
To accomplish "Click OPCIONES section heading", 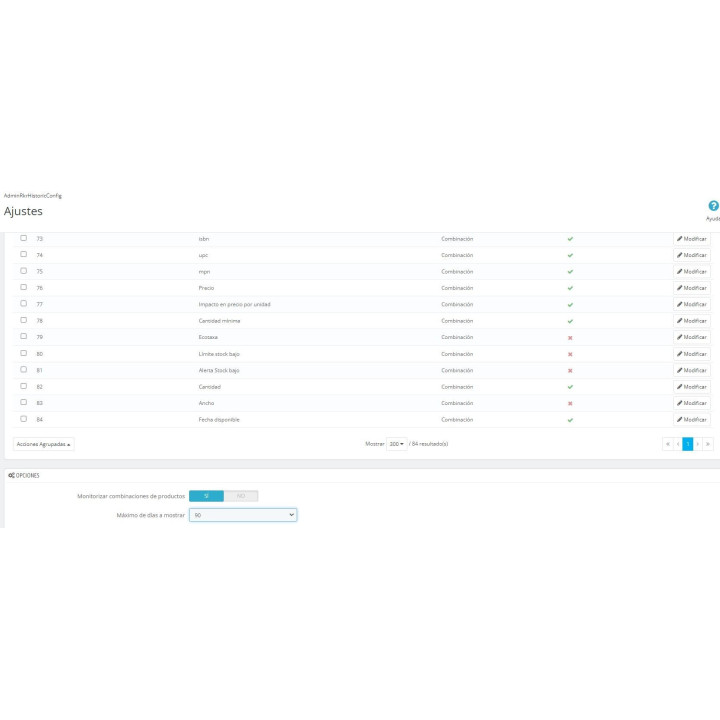I will (24, 476).
